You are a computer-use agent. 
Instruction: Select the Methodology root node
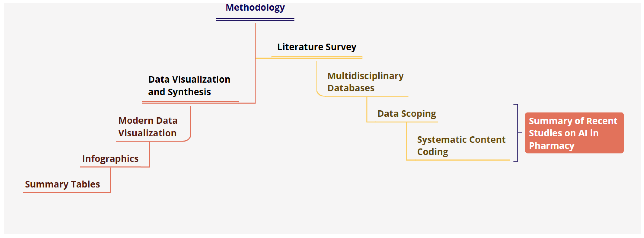click(255, 7)
